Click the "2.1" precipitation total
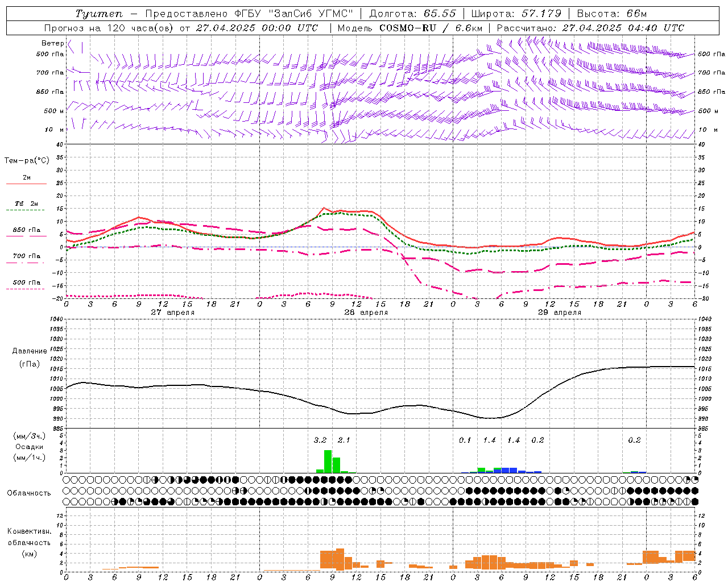The image size is (728, 582). point(344,440)
